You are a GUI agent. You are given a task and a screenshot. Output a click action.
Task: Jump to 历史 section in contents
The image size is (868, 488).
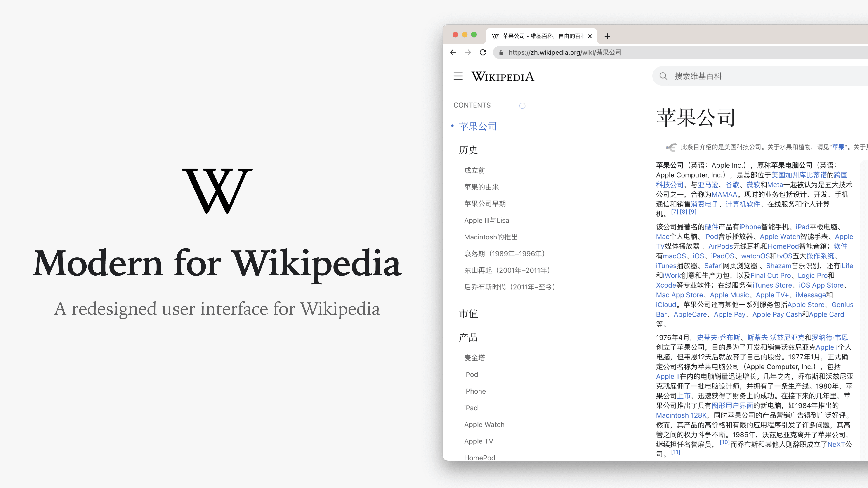point(468,150)
